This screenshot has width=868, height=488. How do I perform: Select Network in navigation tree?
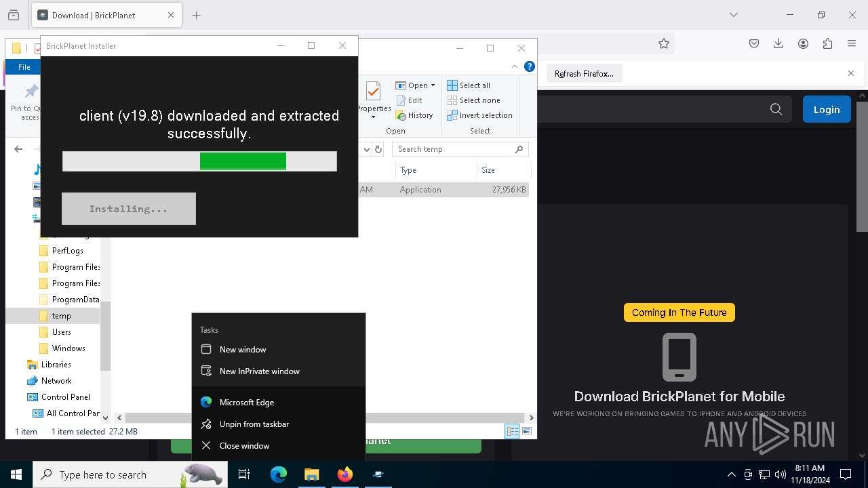pos(49,381)
